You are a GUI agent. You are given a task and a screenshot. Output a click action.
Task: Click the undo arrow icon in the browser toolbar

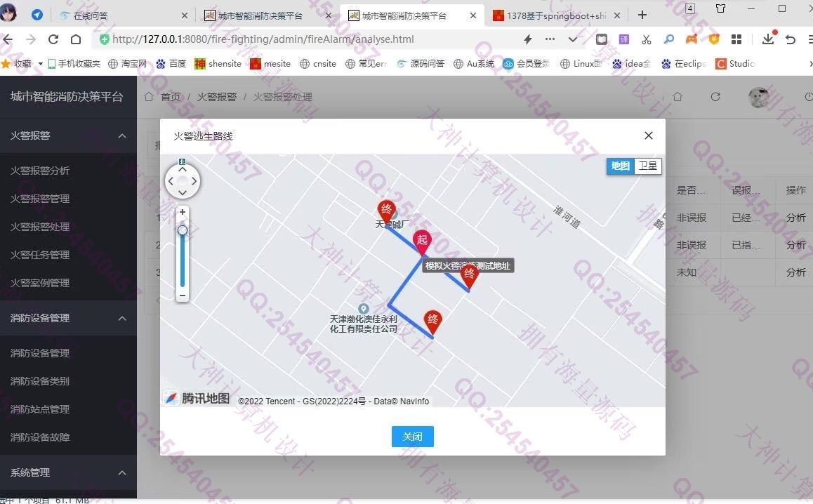coord(791,39)
